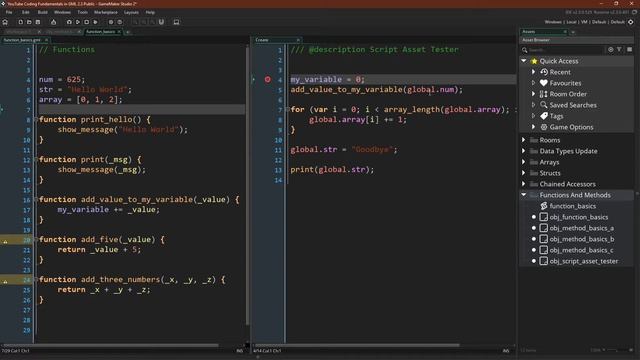Open the help toolbar icon

click(x=120, y=22)
